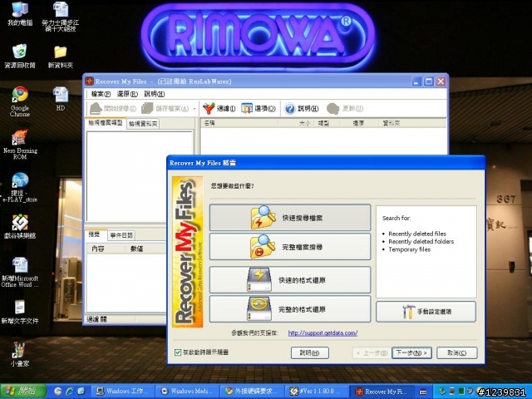
Task: Click the 儲存檔案 save files toolbar icon
Action: pos(147,109)
